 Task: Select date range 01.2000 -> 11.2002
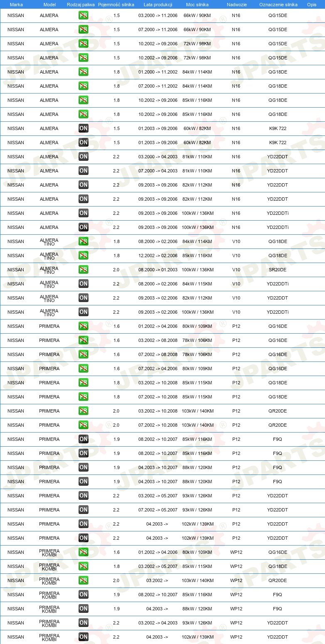pos(158,72)
